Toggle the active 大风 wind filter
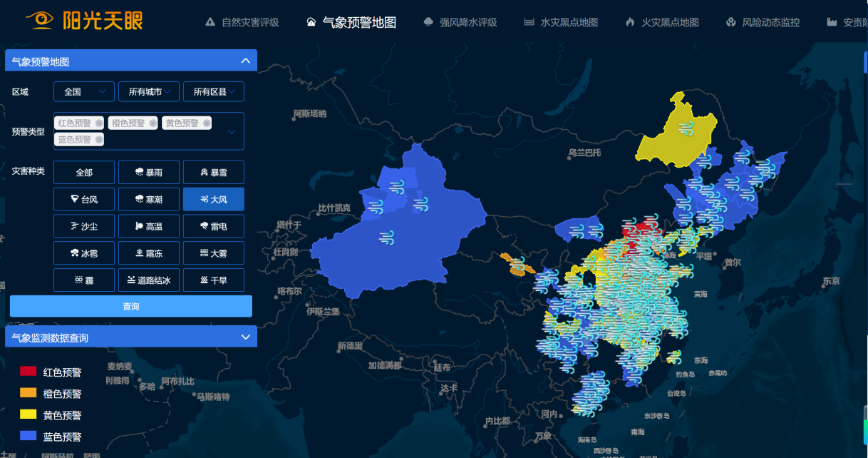The width and height of the screenshot is (868, 458). (214, 200)
